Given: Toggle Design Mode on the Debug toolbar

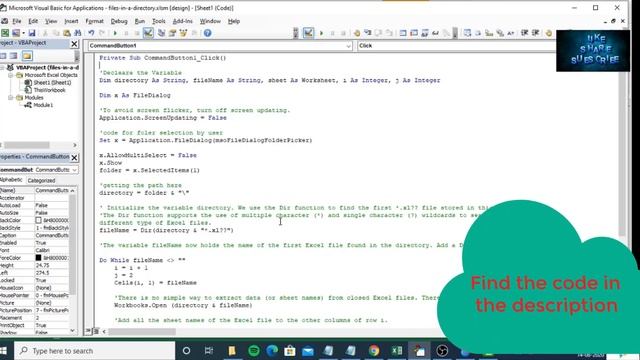Looking at the screenshot, I should [309, 33].
